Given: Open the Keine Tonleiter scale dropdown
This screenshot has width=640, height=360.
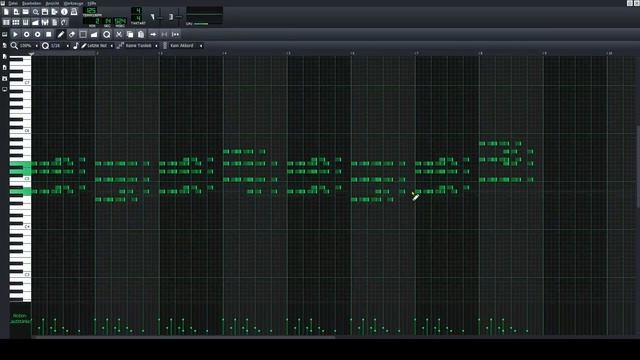Looking at the screenshot, I should pos(141,46).
